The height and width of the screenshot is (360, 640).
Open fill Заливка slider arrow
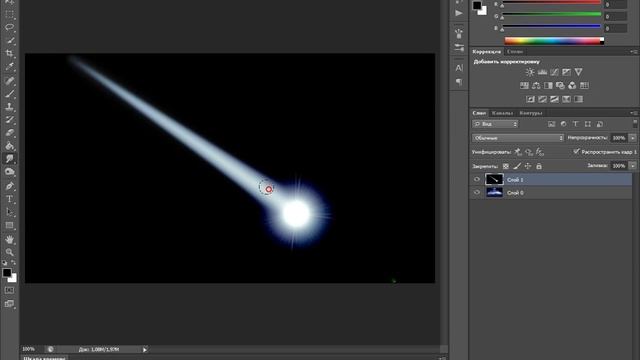[x=633, y=166]
